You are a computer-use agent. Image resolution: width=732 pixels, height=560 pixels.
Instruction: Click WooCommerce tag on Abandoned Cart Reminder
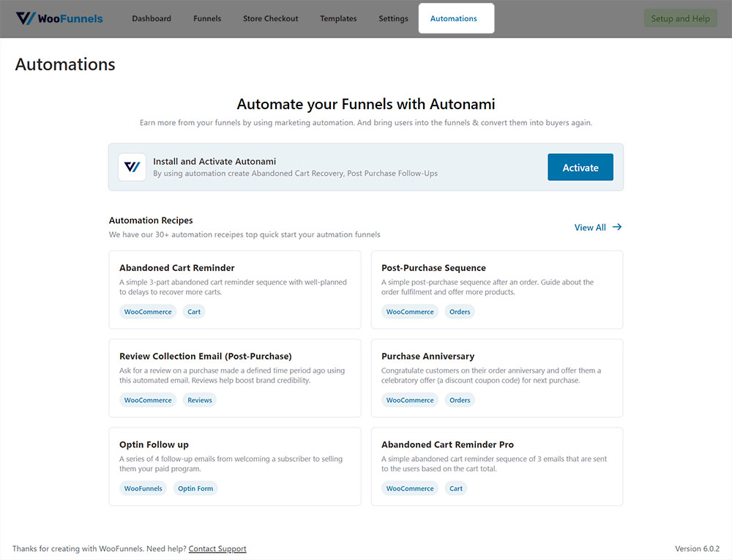coord(148,312)
